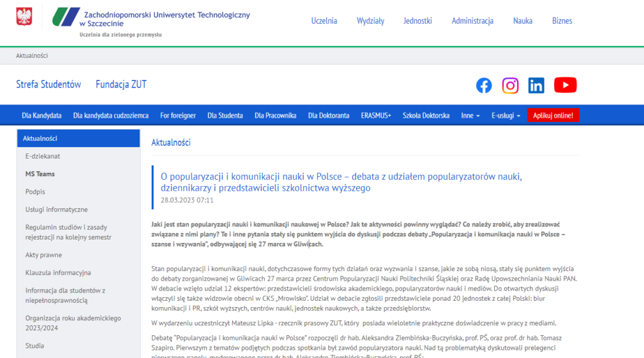This screenshot has height=358, width=644.
Task: Open the Nauka top menu item
Action: (523, 21)
